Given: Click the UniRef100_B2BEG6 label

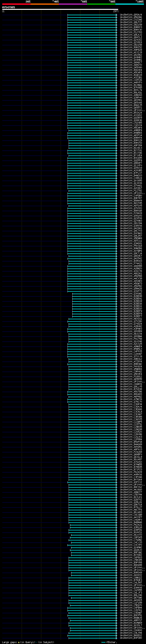Looking at the screenshot, I should 131,304.
